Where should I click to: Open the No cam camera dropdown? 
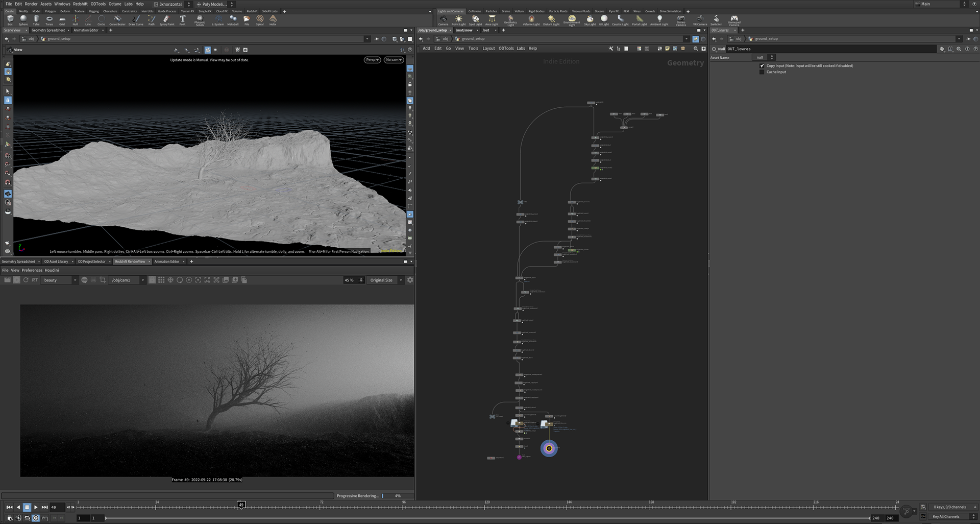coord(394,60)
